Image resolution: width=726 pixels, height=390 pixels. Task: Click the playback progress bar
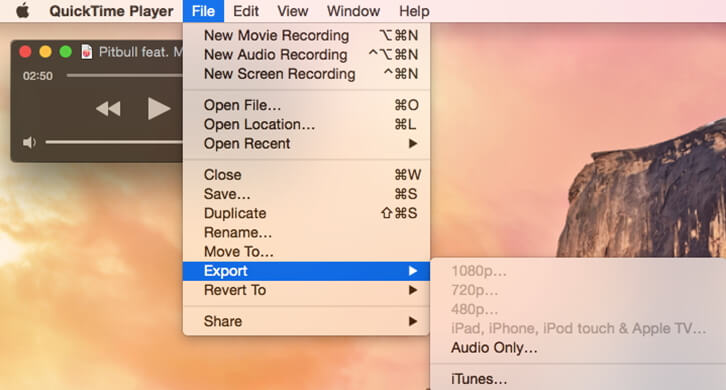tap(125, 75)
